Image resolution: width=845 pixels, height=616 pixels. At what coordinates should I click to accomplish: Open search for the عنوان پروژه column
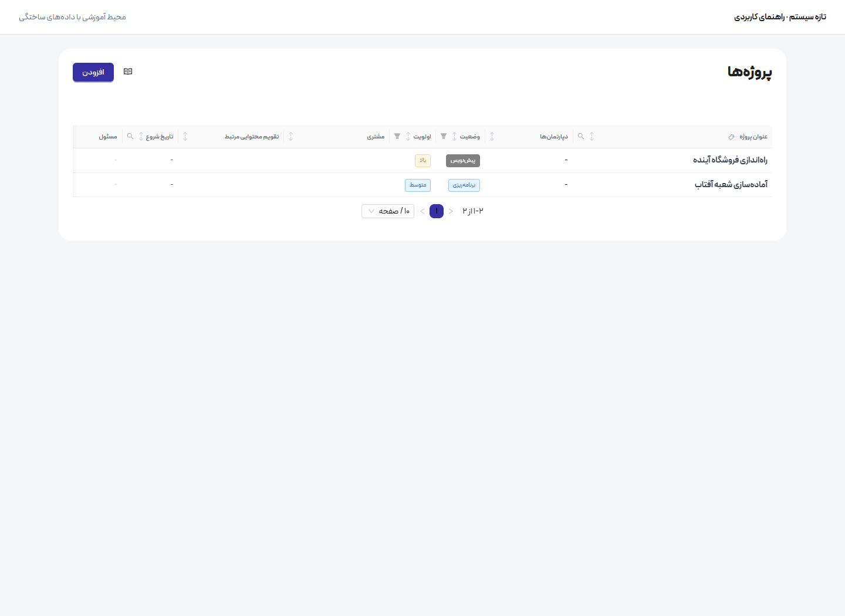pos(581,136)
